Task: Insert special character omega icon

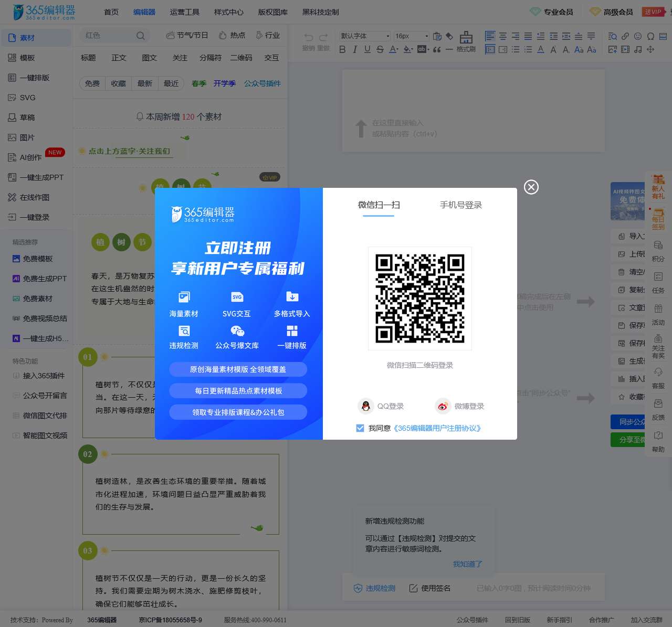Action: tap(650, 36)
